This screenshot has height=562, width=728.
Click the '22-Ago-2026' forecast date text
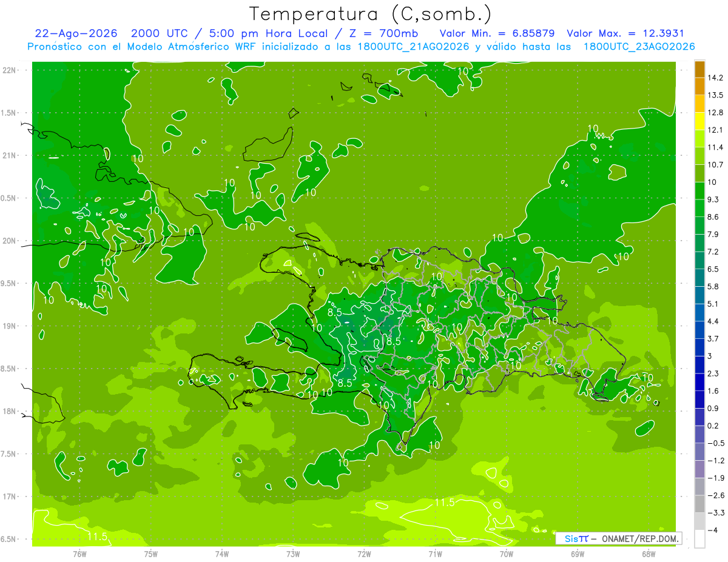click(76, 33)
